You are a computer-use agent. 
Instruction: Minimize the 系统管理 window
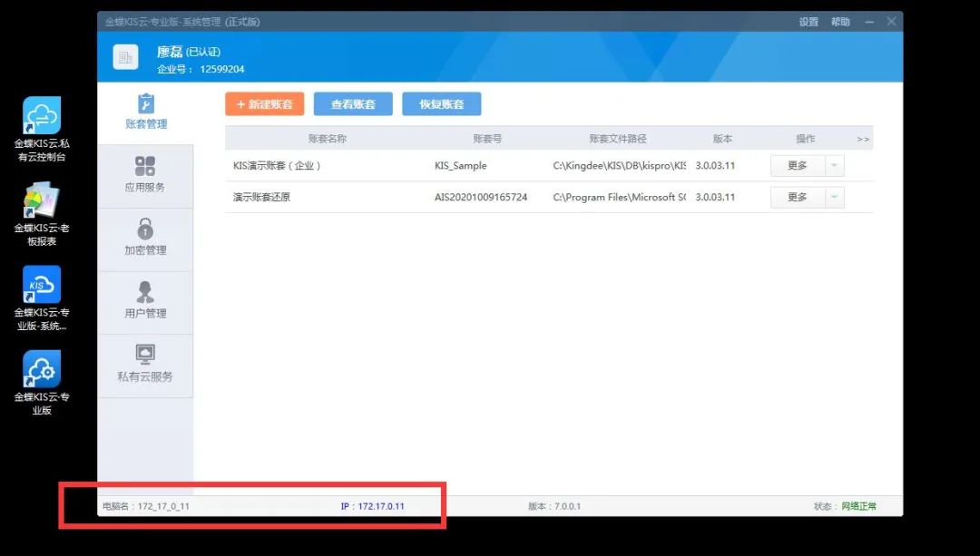pyautogui.click(x=869, y=22)
